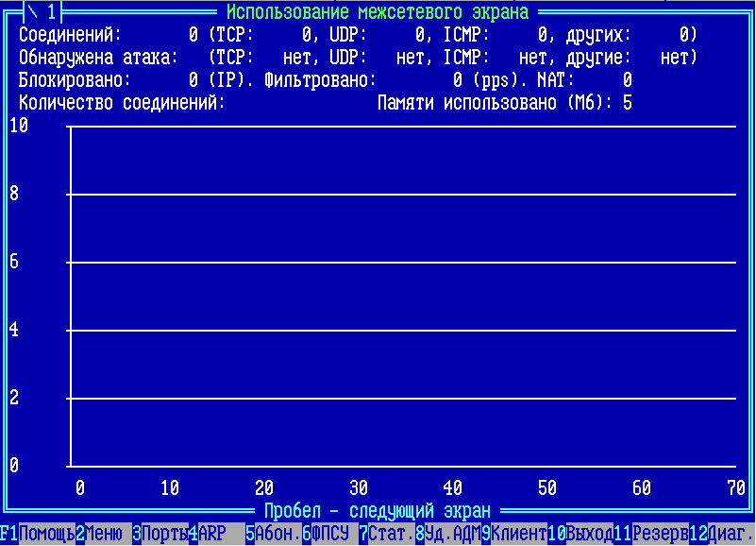The height and width of the screenshot is (546, 756).
Task: Open the Меню function key item
Action: coord(104,534)
